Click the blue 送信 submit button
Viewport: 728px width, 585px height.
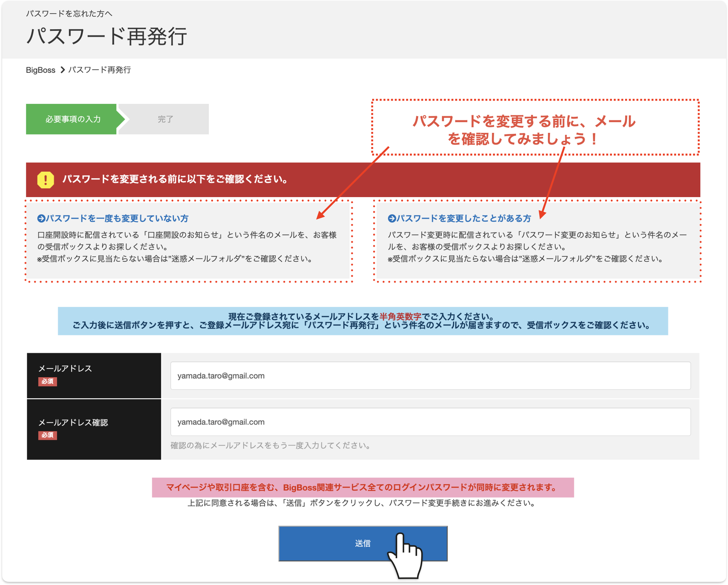(363, 544)
